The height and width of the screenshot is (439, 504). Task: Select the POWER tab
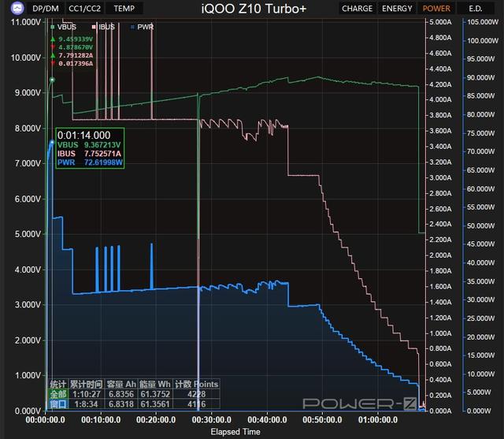[436, 9]
